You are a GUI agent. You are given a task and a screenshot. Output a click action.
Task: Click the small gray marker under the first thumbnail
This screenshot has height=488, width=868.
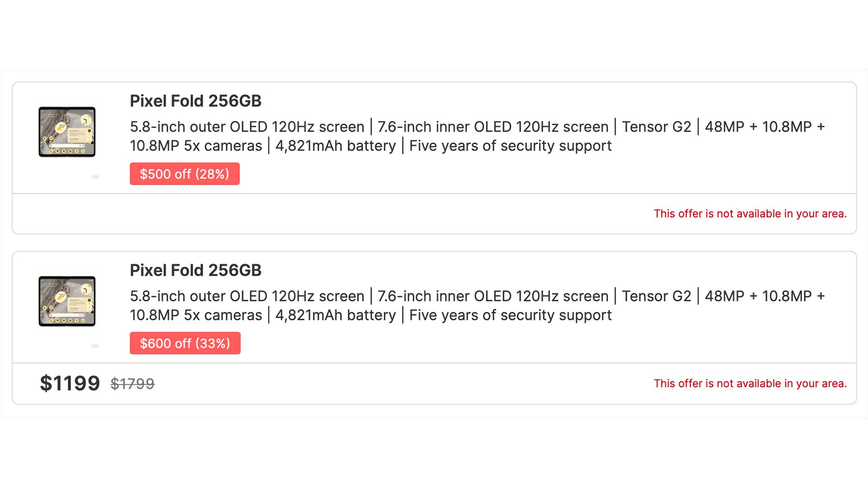pyautogui.click(x=95, y=177)
